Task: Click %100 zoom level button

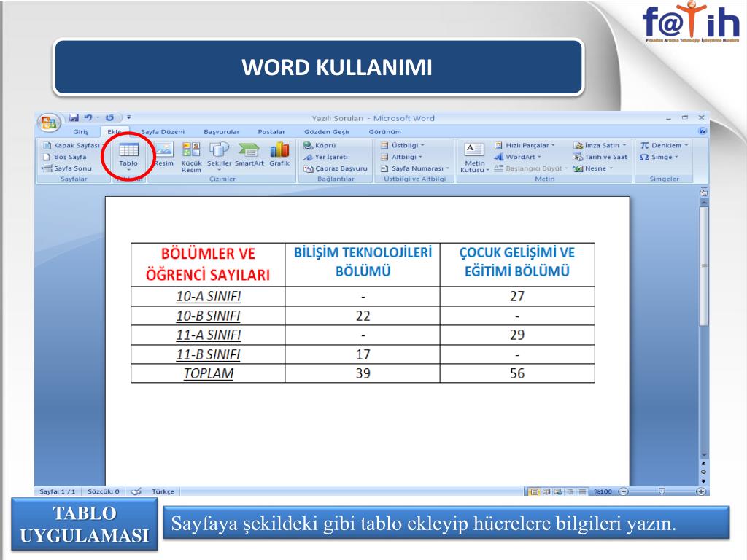Action: [603, 491]
